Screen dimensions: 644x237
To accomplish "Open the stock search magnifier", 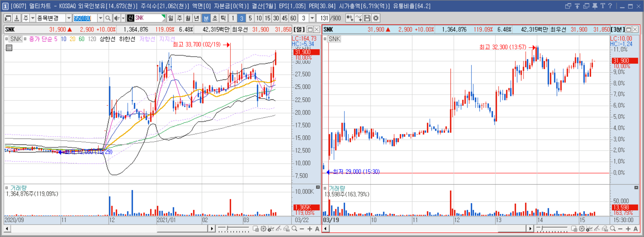I will click(x=108, y=18).
